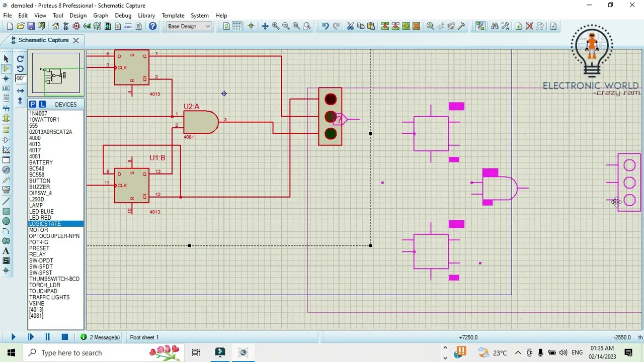Viewport: 644px width, 362px height.
Task: Close the Schematic Capture tab
Action: (76, 40)
